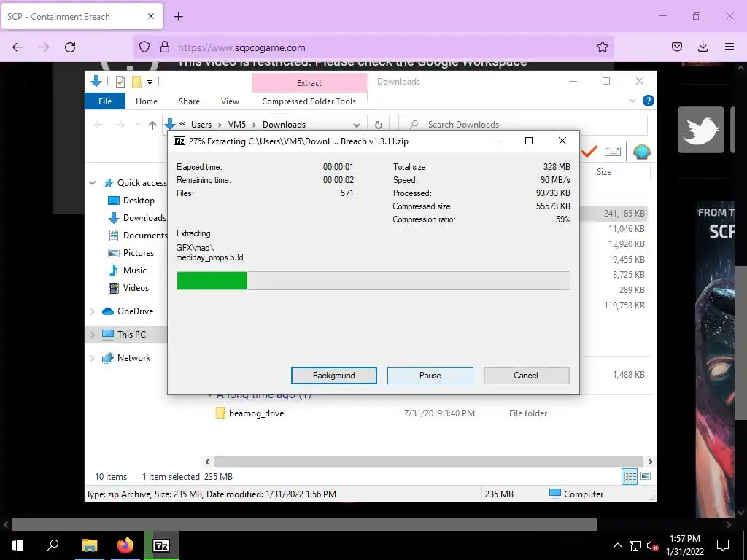This screenshot has height=560, width=747.
Task: Expand the Explorer ribbon chevron
Action: click(632, 101)
